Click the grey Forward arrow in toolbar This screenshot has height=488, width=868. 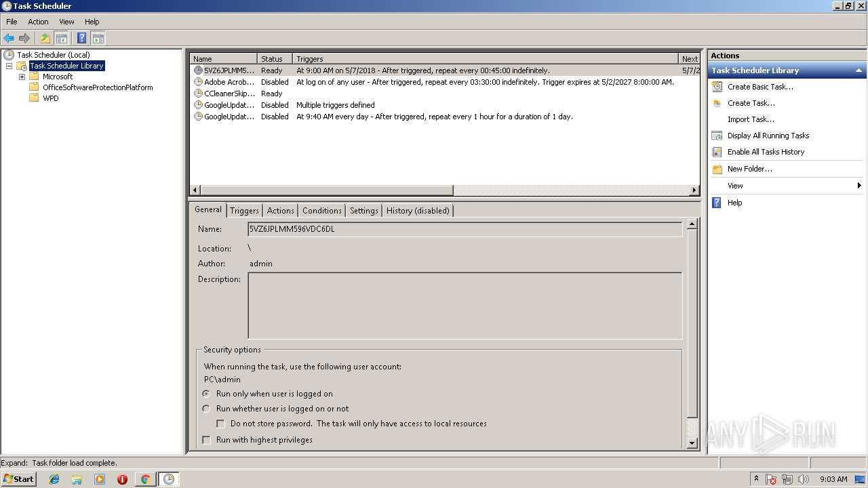coord(24,39)
